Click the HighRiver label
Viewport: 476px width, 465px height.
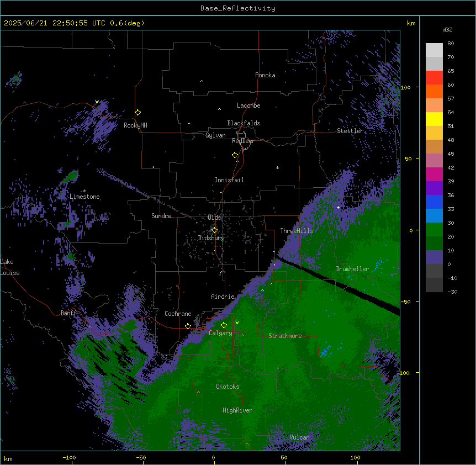(x=237, y=410)
